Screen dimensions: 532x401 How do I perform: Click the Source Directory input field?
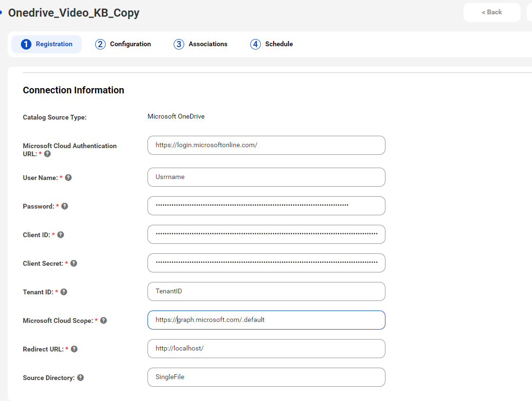pyautogui.click(x=266, y=377)
